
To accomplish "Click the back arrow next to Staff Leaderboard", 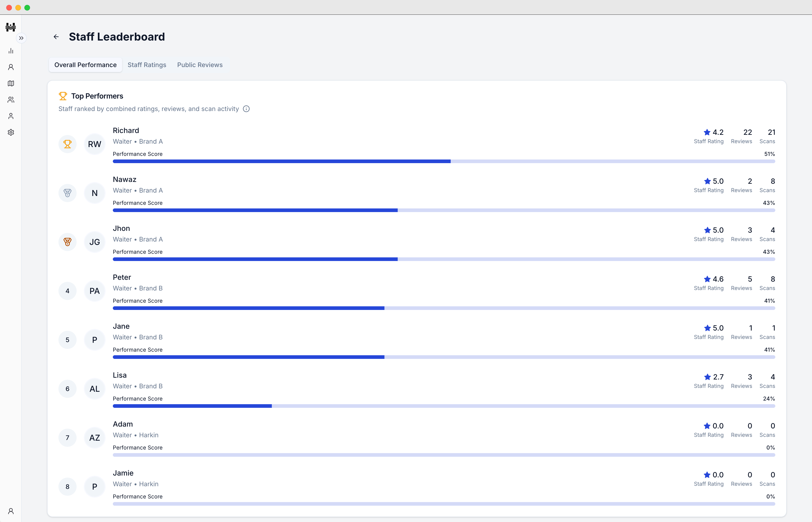I will point(56,37).
